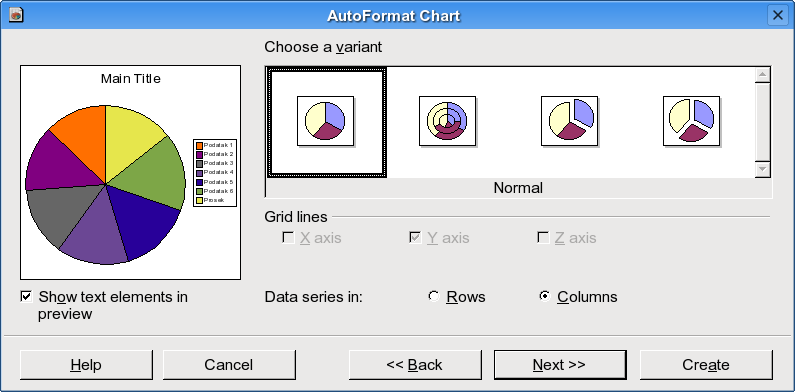This screenshot has width=795, height=392.
Task: Click the X axis grid lines checkbox
Action: pyautogui.click(x=288, y=237)
